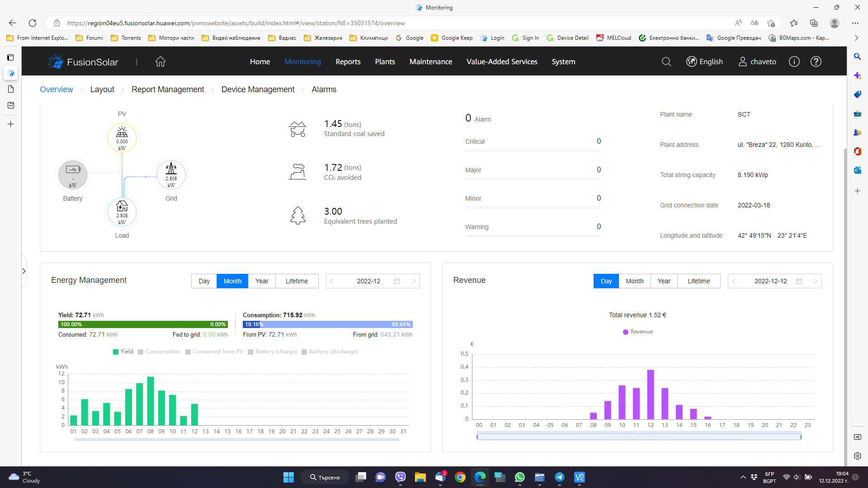The width and height of the screenshot is (868, 488).
Task: Select Month in Revenue panel
Action: pyautogui.click(x=634, y=281)
